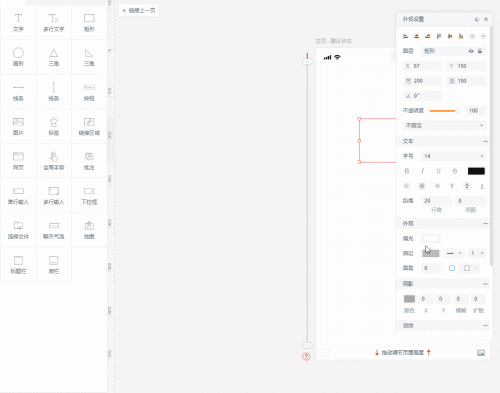Collapse the 动效 animation section
Viewport: 500px width, 393px height.
pos(485,325)
